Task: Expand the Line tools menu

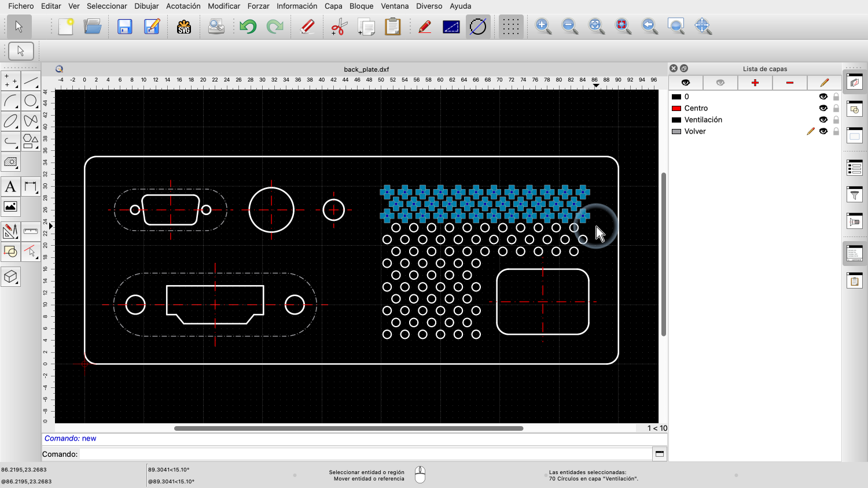Action: pos(31,81)
